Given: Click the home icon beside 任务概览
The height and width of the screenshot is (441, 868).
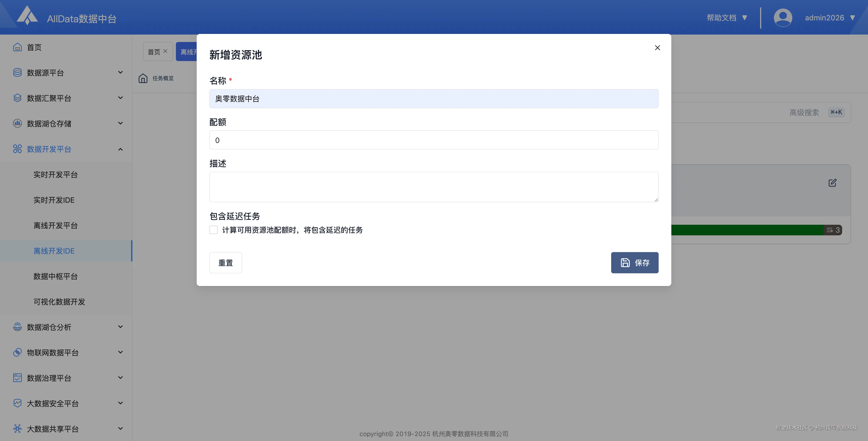Looking at the screenshot, I should pos(143,78).
